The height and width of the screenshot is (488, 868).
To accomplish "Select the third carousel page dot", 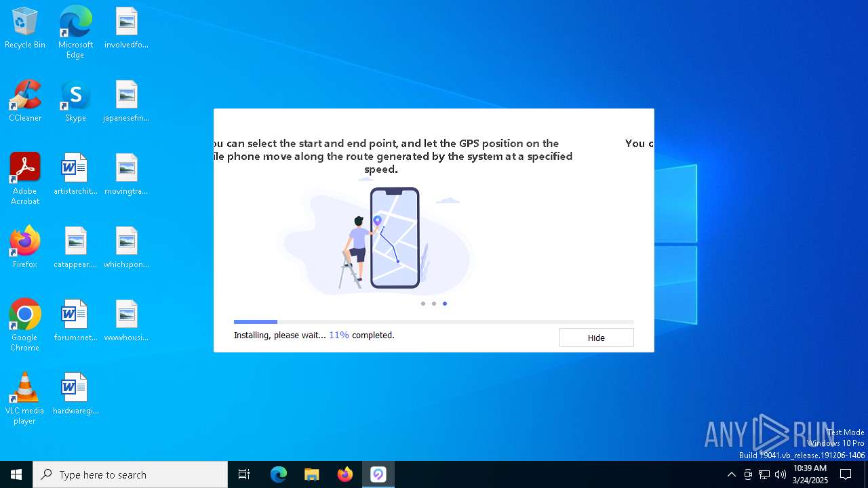I will (445, 304).
